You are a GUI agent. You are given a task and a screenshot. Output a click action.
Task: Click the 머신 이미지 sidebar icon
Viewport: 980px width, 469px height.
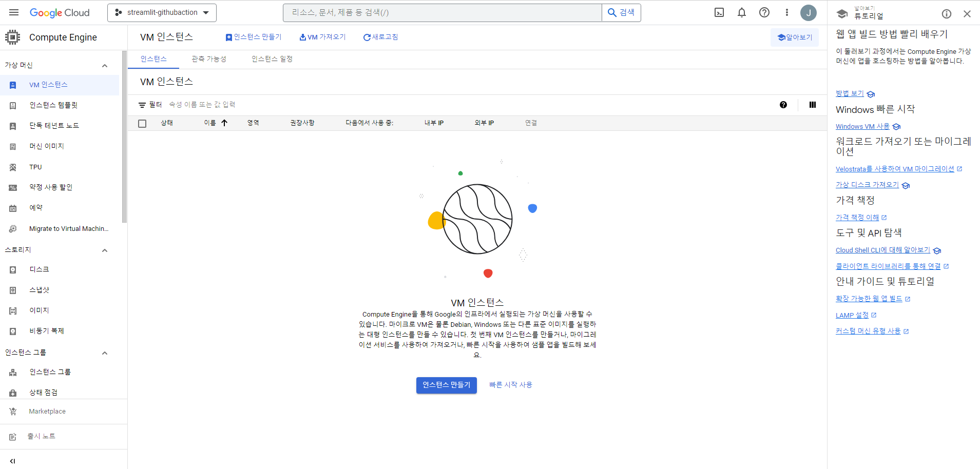tap(13, 147)
